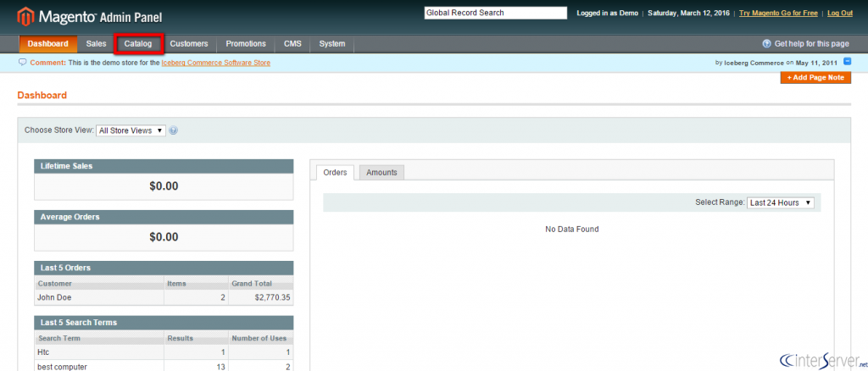
Task: Open the Sales menu
Action: pyautogui.click(x=97, y=44)
